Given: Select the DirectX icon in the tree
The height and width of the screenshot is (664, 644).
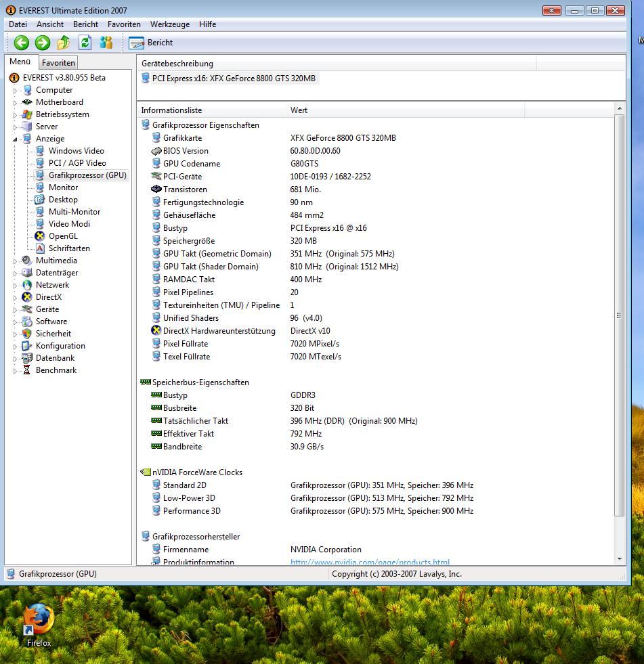Looking at the screenshot, I should 27,297.
